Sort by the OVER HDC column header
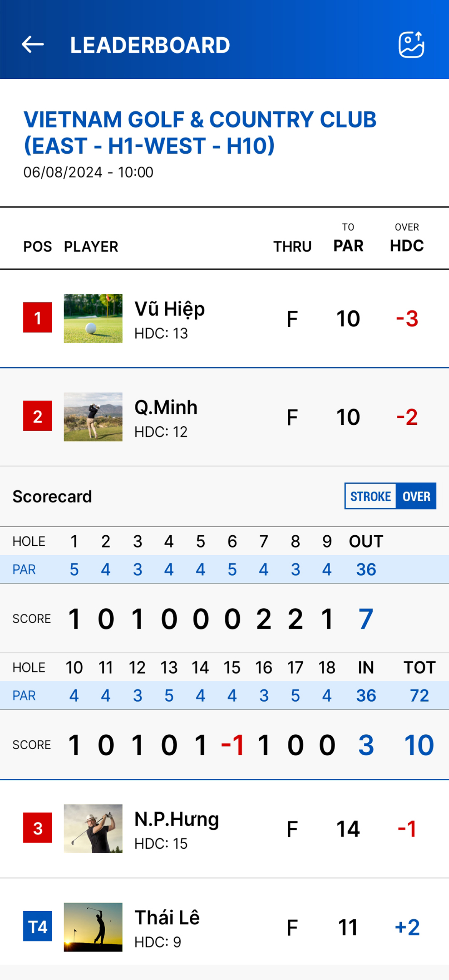 (407, 239)
